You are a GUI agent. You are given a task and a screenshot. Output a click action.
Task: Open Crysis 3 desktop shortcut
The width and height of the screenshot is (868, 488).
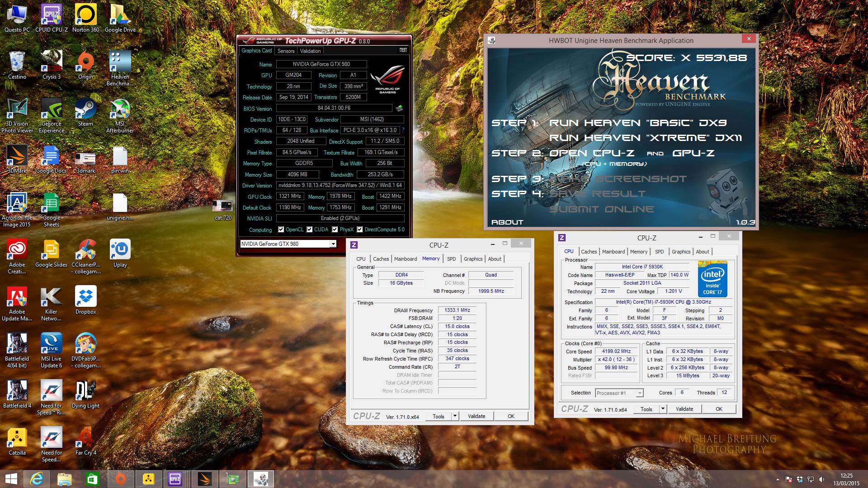coord(52,65)
